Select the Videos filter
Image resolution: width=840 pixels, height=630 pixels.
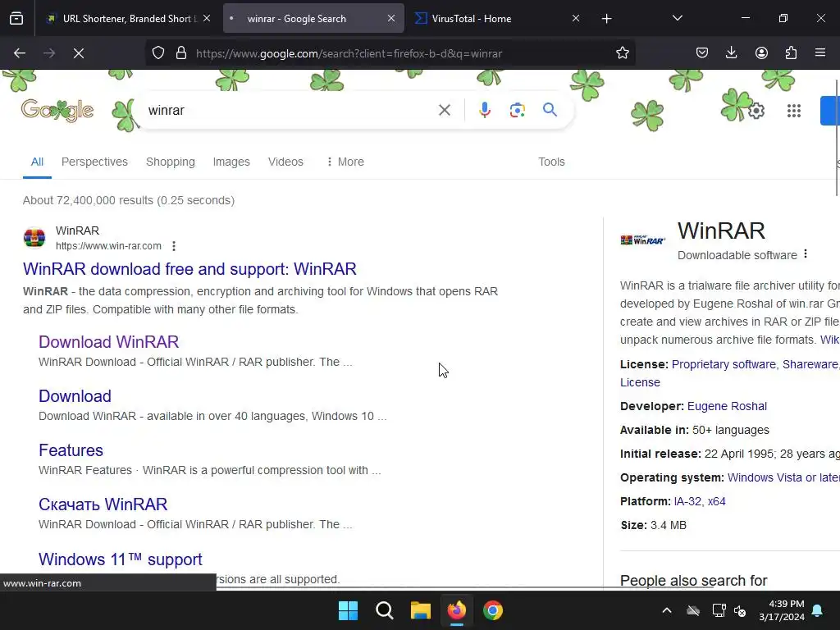(285, 162)
